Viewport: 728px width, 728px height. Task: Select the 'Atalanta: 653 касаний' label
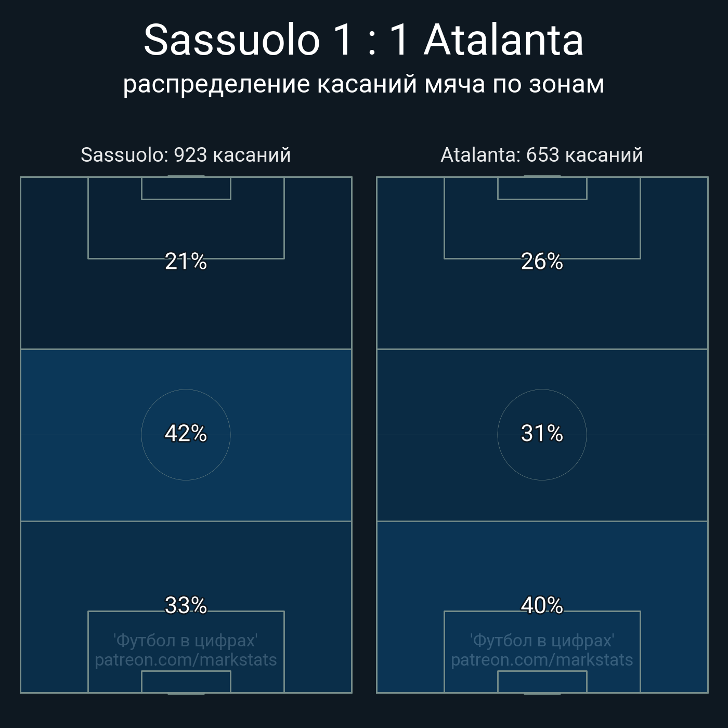(x=542, y=155)
